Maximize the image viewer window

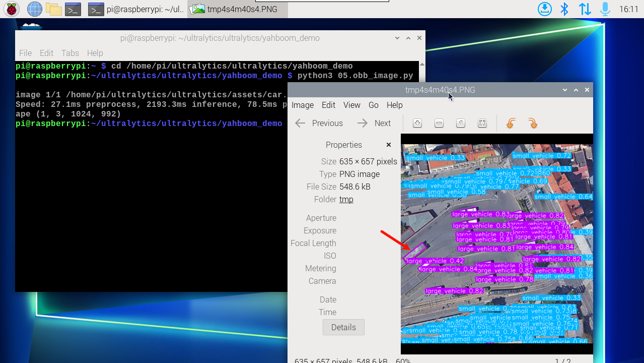[x=577, y=90]
